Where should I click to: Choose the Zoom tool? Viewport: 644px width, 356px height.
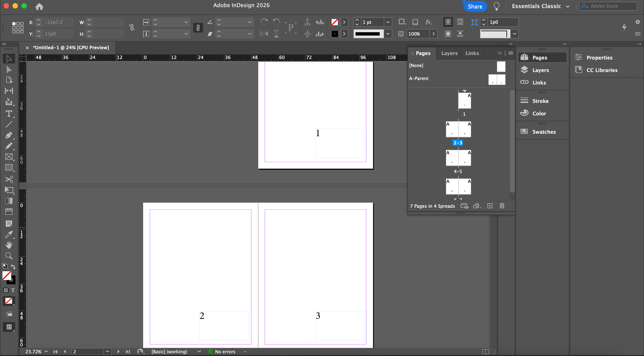coord(9,256)
